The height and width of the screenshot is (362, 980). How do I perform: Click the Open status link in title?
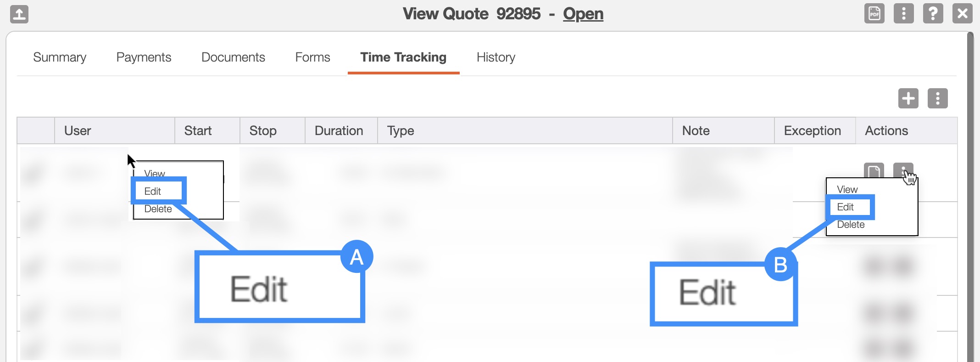point(583,14)
